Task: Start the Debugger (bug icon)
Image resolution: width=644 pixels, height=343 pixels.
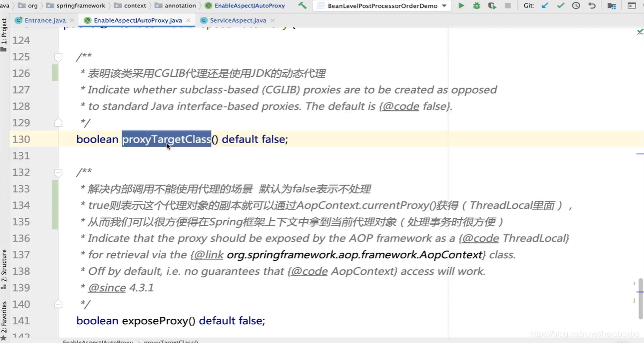Action: point(476,6)
